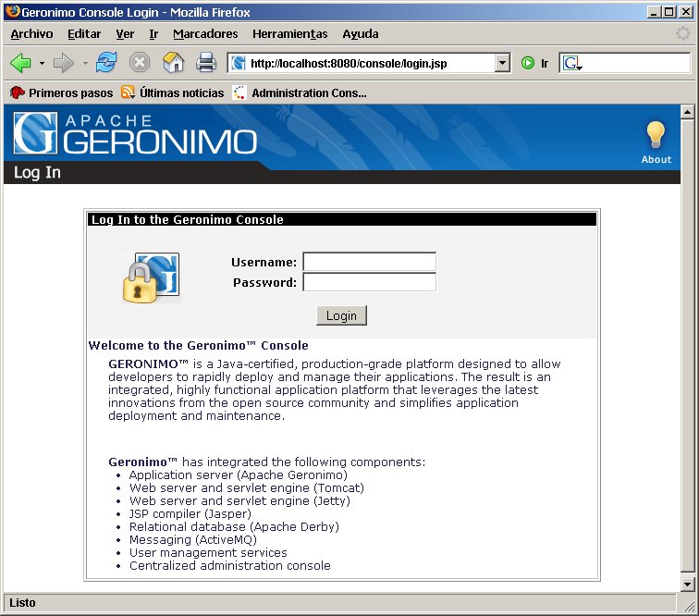This screenshot has height=616, width=699.
Task: Maximize the Firefox window
Action: coord(668,12)
